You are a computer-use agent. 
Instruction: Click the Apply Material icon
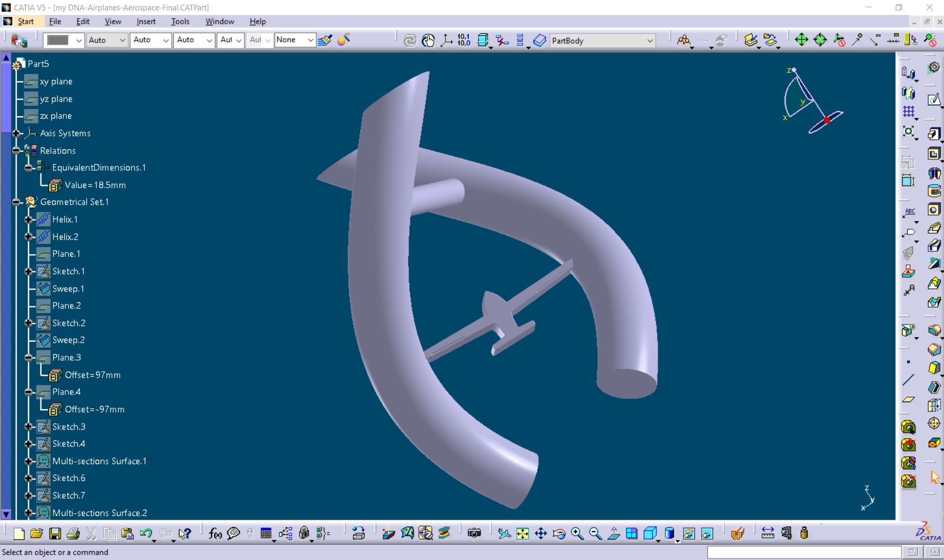click(737, 533)
